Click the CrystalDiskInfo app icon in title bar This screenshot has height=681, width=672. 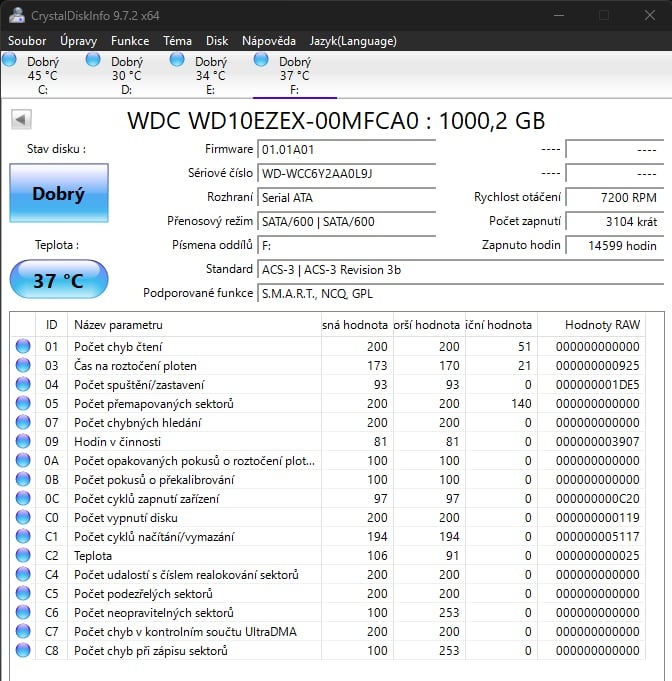pos(17,15)
